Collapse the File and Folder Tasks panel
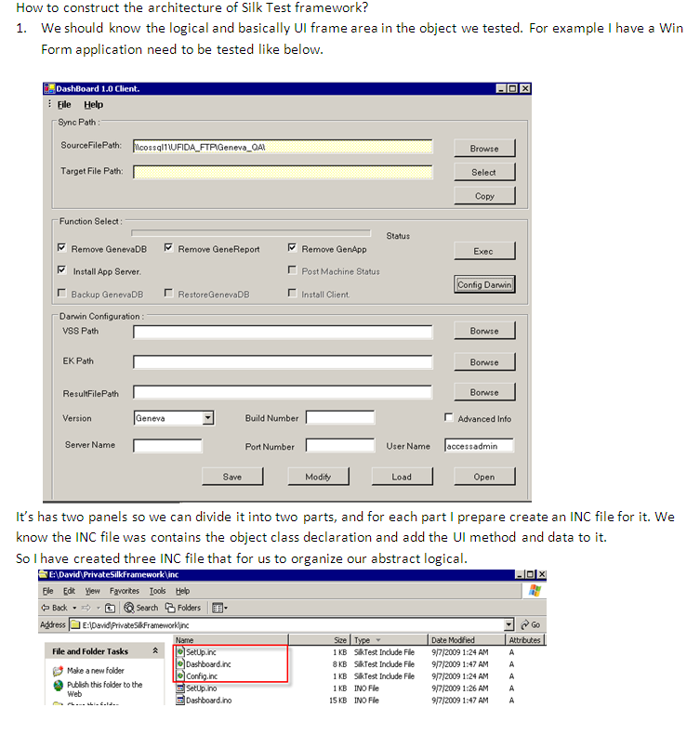This screenshot has height=734, width=700. point(155,650)
